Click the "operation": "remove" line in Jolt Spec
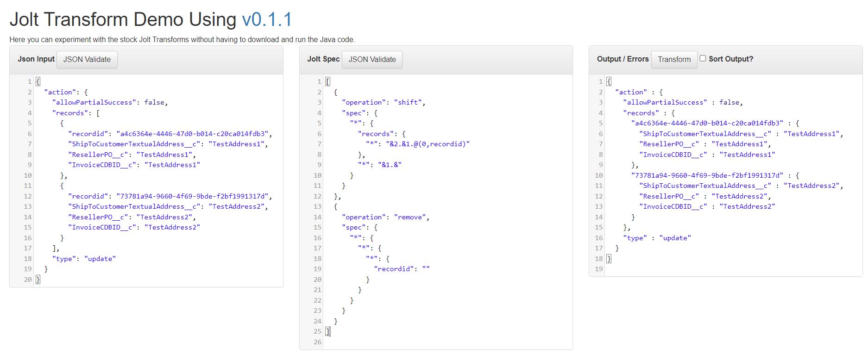The height and width of the screenshot is (354, 868). pyautogui.click(x=385, y=217)
